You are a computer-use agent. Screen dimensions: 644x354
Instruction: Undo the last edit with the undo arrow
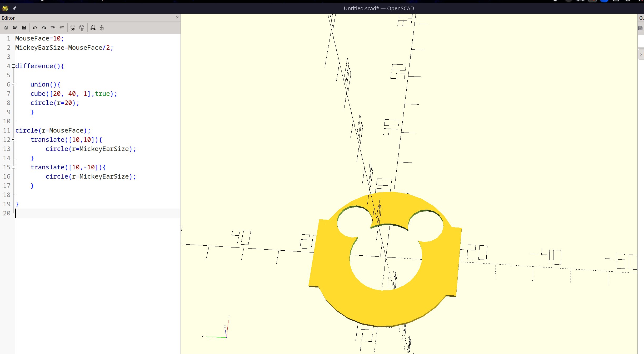(x=35, y=28)
